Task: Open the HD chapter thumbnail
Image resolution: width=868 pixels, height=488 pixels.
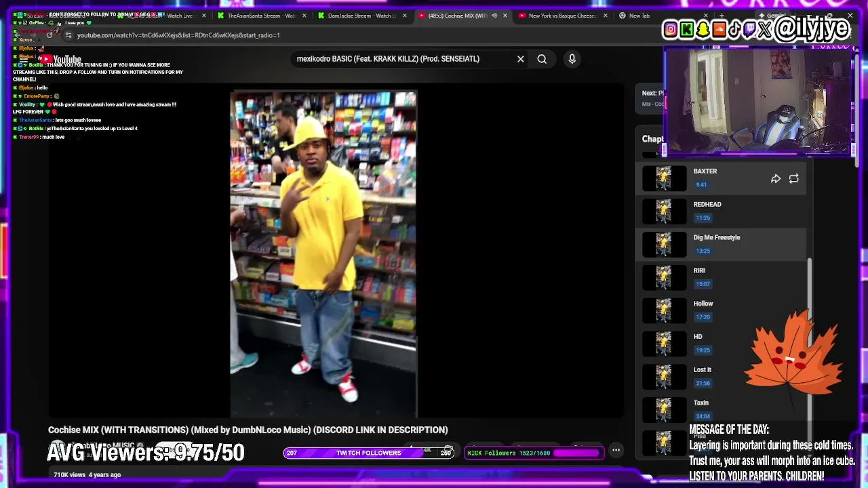Action: [x=664, y=344]
